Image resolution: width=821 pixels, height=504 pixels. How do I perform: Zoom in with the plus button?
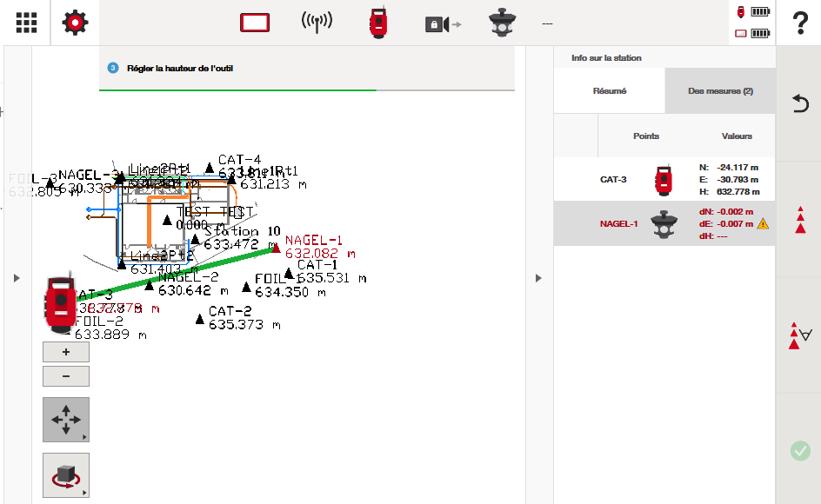tap(66, 352)
